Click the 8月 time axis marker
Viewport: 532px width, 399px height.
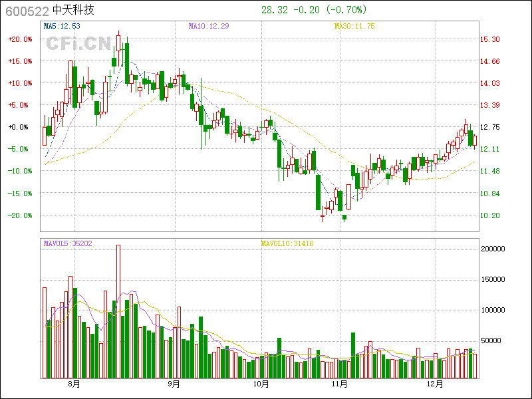tap(74, 384)
